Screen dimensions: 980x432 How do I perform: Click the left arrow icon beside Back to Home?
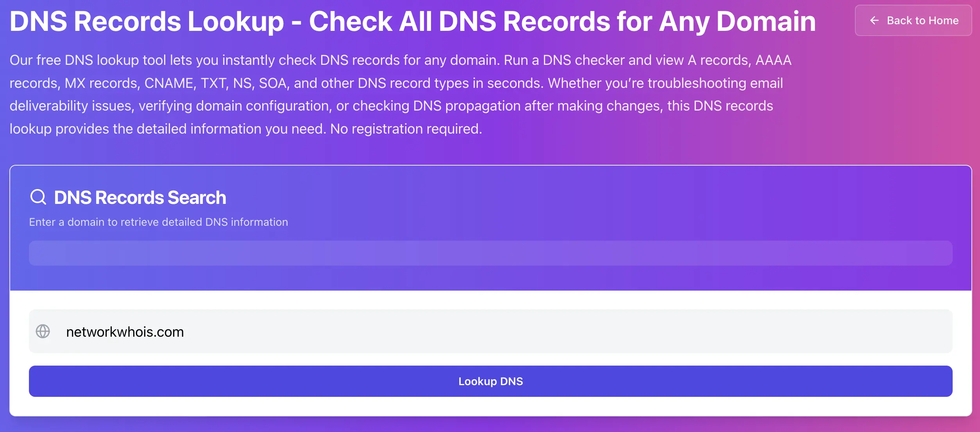(x=874, y=20)
